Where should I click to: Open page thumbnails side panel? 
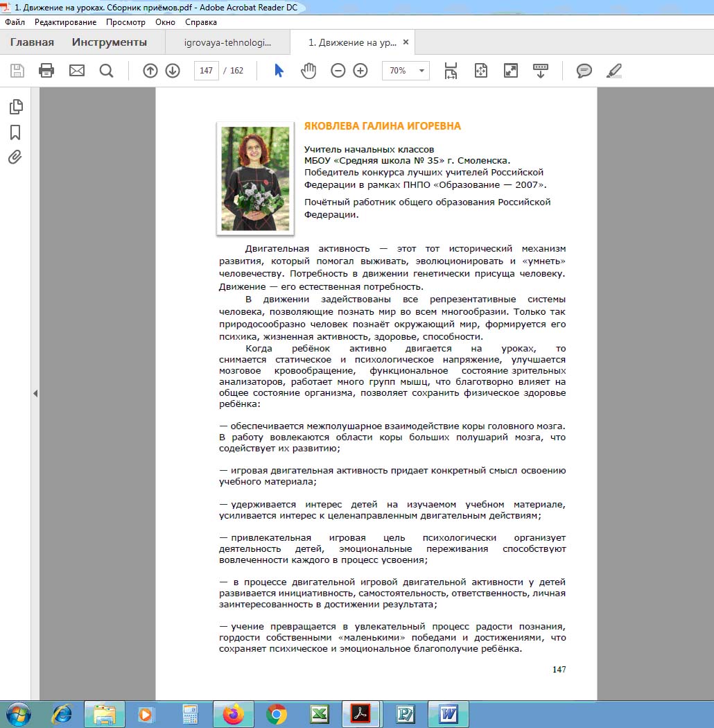16,107
